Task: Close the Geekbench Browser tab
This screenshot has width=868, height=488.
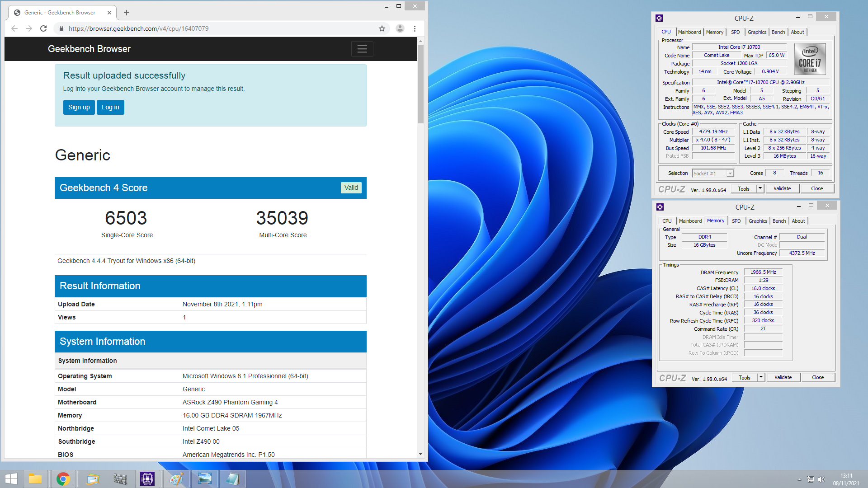Action: (108, 13)
